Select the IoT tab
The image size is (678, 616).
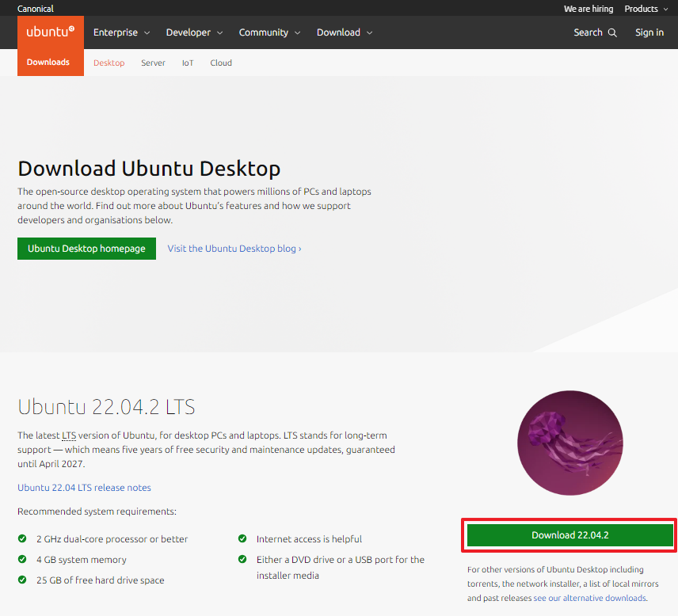coord(188,63)
